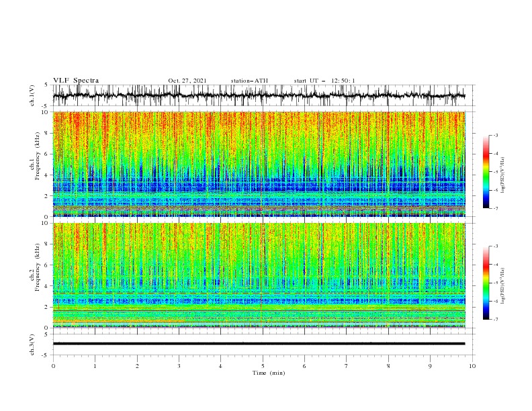Click the "ch.1(V)" waveform axis label
532x411 pixels.
(32, 95)
